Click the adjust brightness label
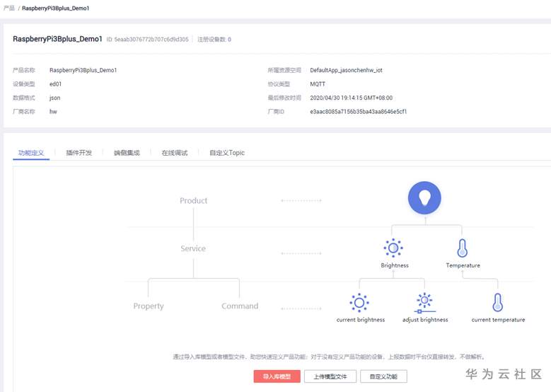Viewport: 551px width, 392px height. (425, 320)
